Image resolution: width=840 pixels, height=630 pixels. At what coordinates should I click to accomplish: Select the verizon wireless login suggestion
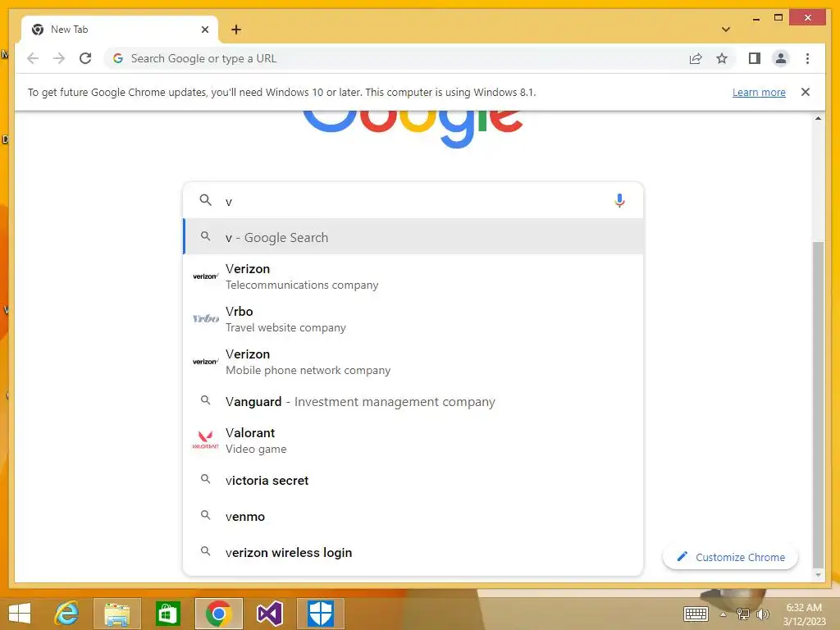[413, 552]
